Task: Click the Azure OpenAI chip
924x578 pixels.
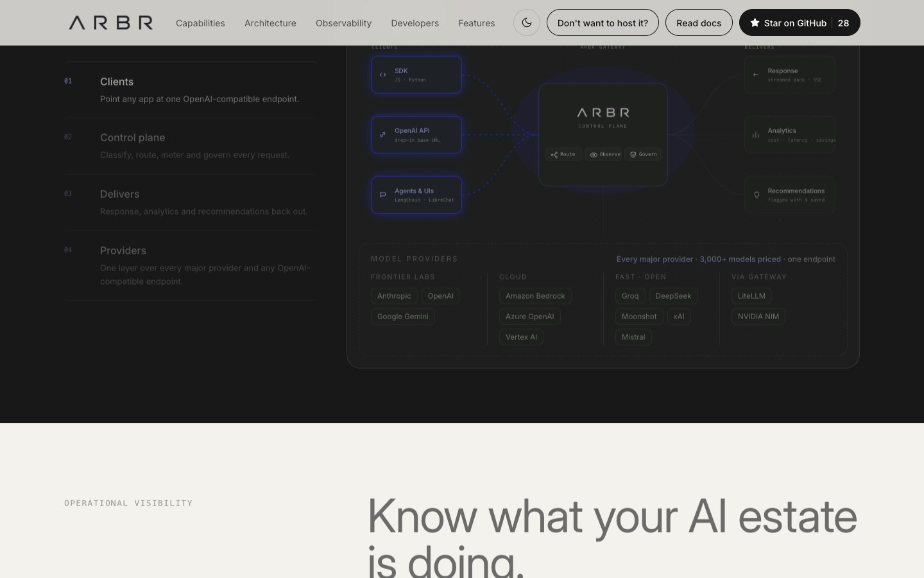Action: [x=529, y=317]
